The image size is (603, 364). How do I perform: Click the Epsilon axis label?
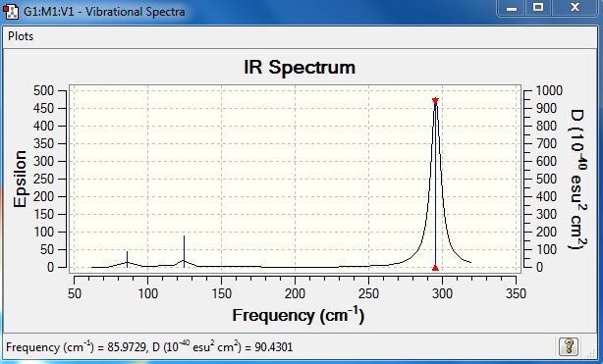point(20,179)
